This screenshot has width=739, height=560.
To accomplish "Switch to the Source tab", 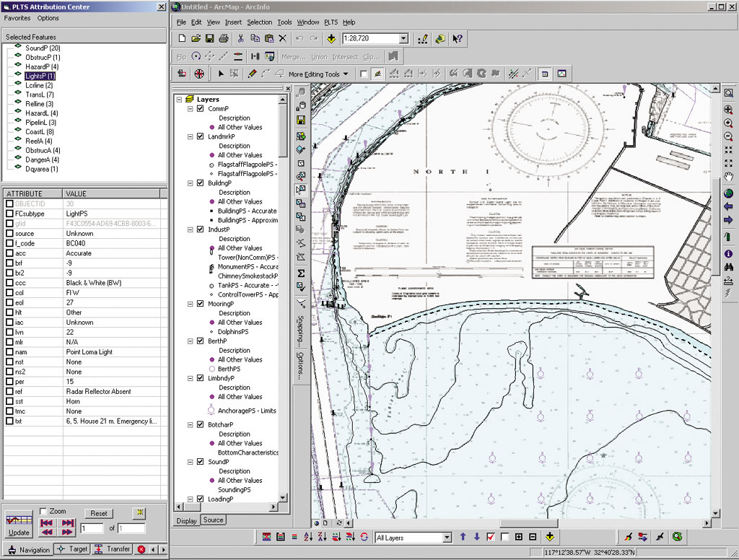I will tap(213, 520).
